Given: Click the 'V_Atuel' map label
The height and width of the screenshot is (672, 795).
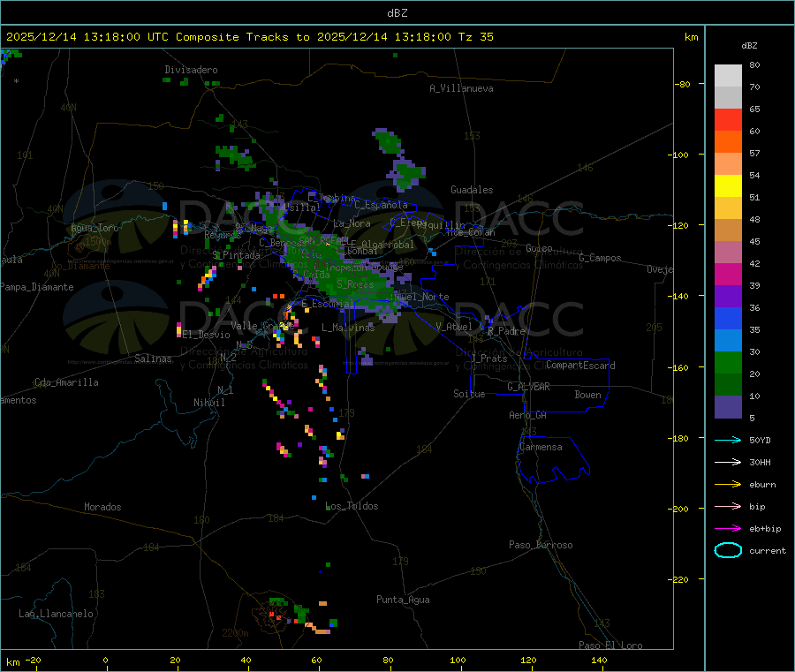Looking at the screenshot, I should pos(454,327).
